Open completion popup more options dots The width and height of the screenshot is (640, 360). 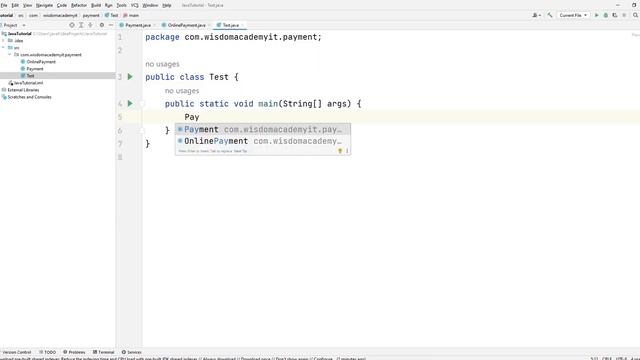tap(347, 151)
